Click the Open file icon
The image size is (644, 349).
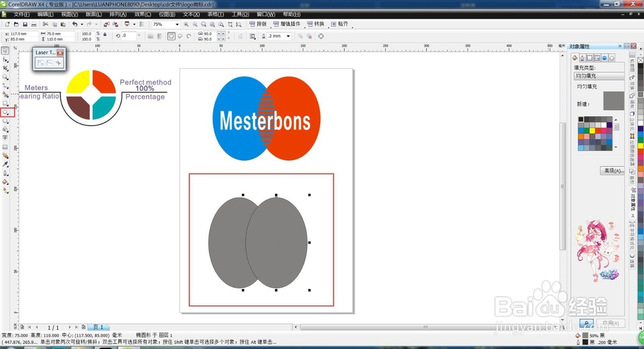16,24
